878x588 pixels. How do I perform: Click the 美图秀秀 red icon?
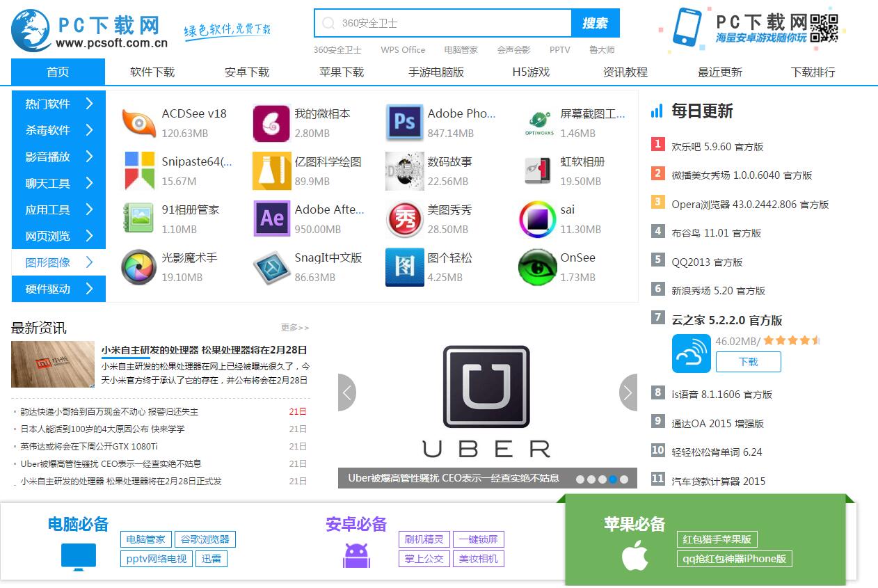click(x=404, y=219)
